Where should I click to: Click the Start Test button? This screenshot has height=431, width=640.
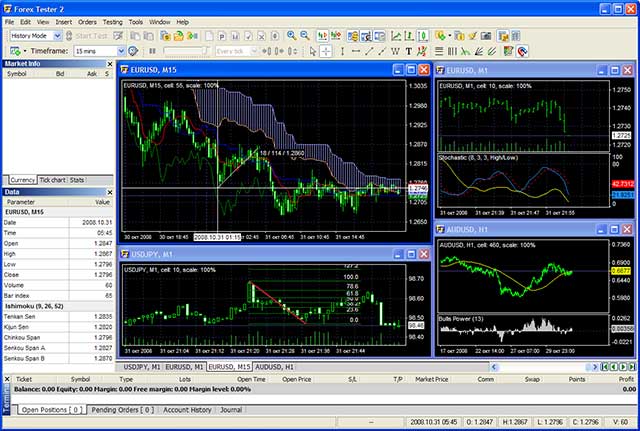tap(86, 35)
